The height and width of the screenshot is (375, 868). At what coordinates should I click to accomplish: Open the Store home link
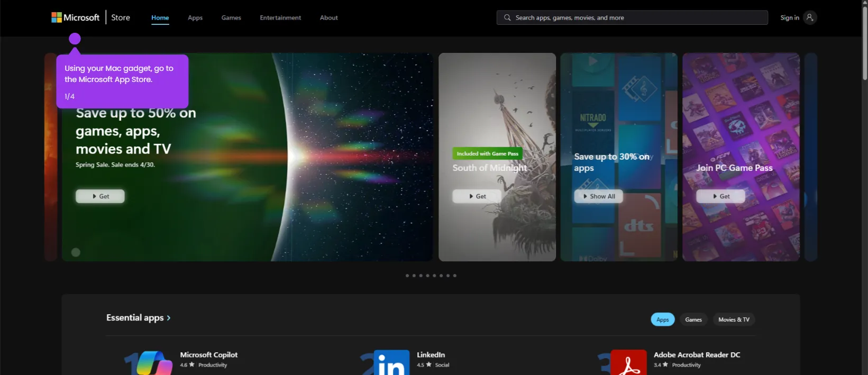(121, 17)
